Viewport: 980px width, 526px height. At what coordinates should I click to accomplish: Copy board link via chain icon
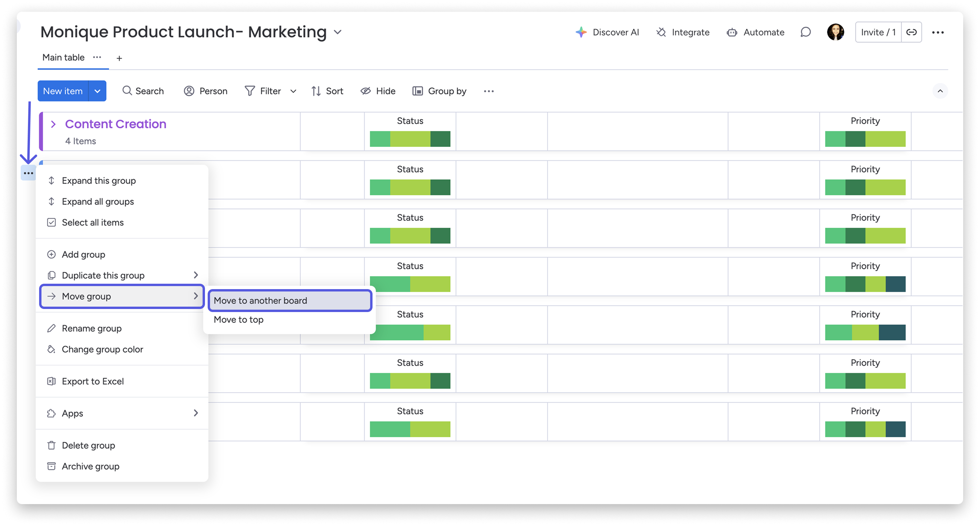click(912, 32)
